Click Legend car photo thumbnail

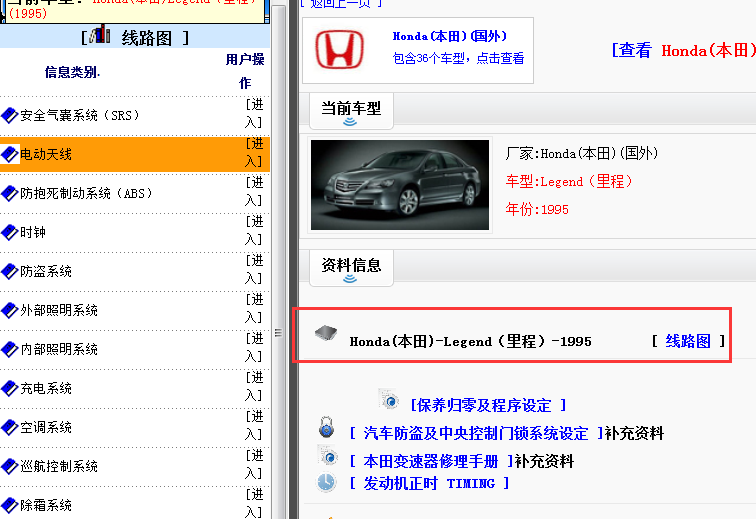point(400,185)
